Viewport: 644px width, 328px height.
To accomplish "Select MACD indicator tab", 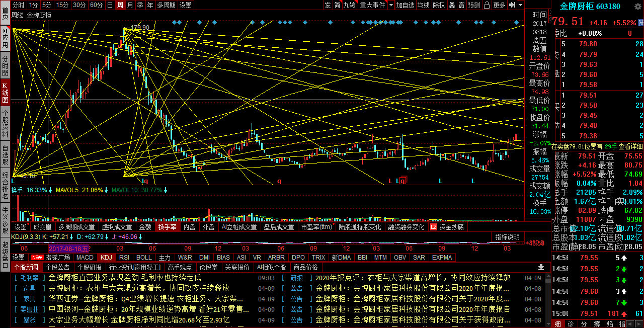I will point(85,257).
